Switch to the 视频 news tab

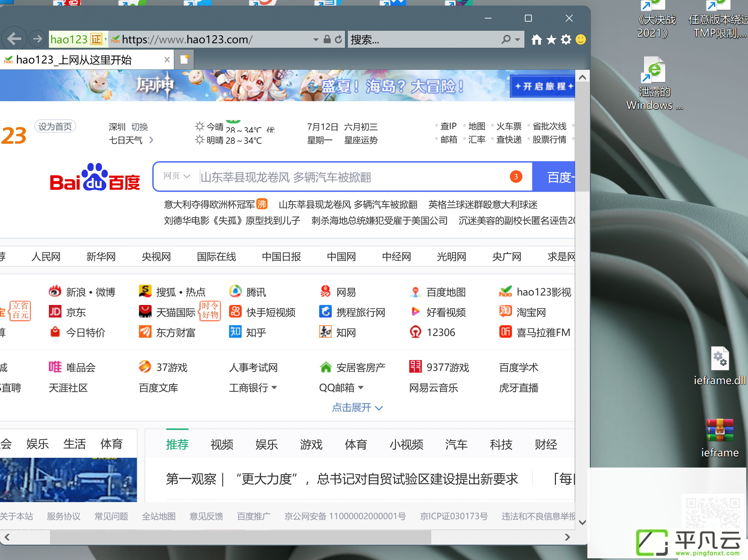coord(222,444)
